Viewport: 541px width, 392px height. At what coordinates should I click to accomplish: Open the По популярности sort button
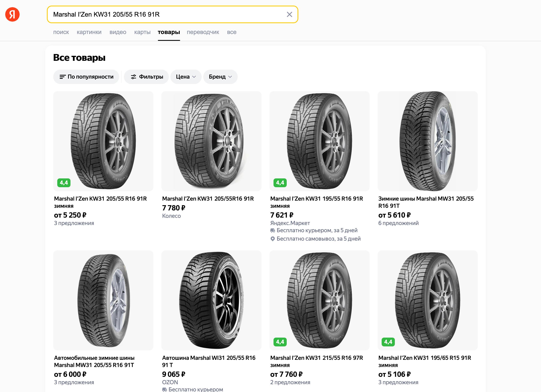pos(86,77)
